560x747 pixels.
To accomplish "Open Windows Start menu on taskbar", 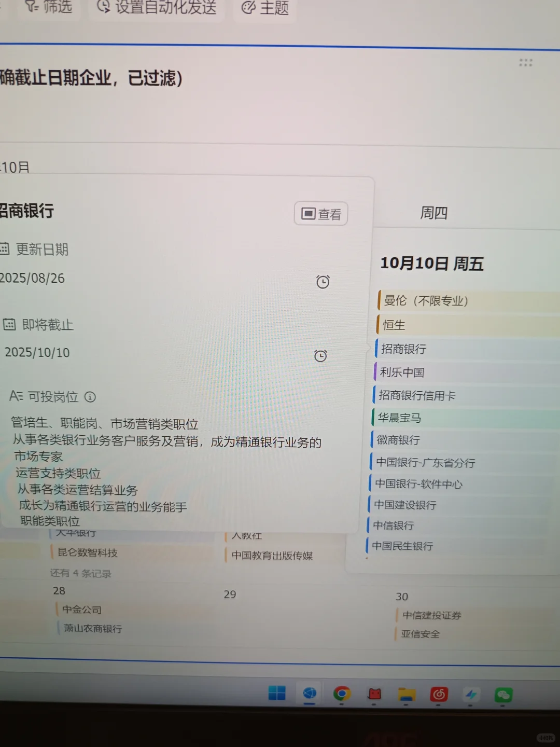I will click(277, 693).
